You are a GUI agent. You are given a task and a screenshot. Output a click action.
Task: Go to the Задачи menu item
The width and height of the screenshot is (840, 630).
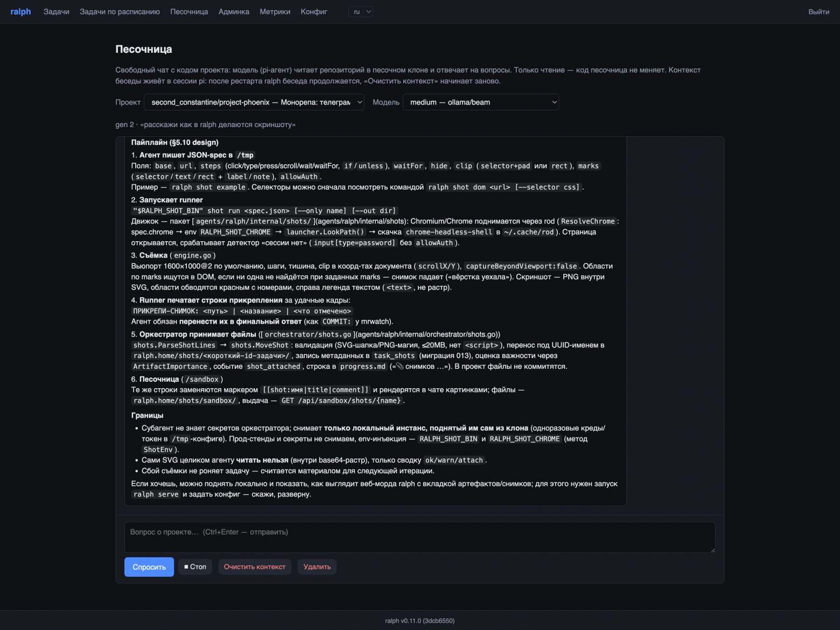tap(57, 12)
